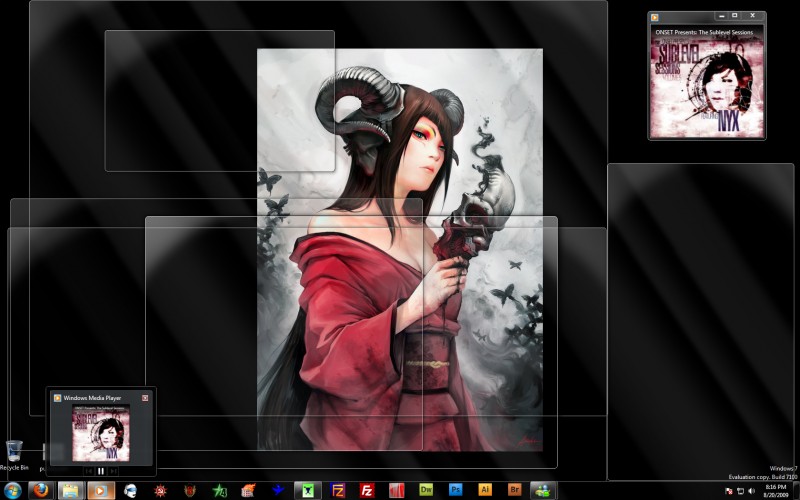This screenshot has height=500, width=800.
Task: Open the headset icon on taskbar
Action: (x=131, y=491)
